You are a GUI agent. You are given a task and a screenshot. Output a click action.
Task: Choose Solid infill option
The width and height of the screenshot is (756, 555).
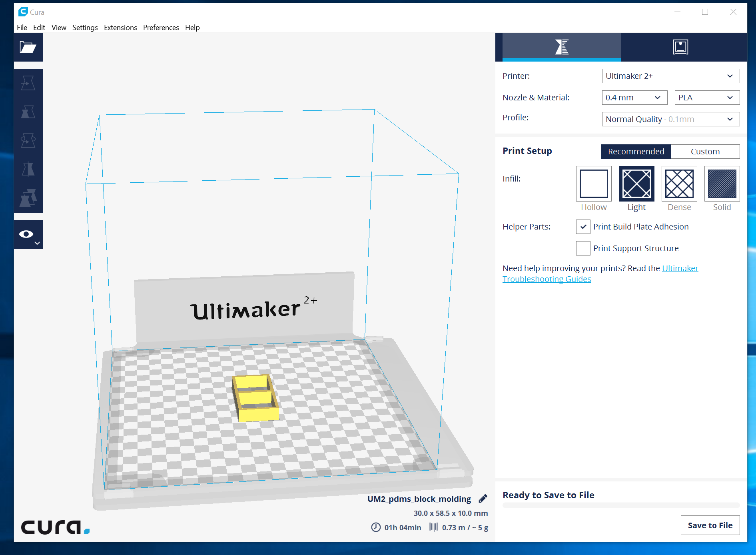[722, 184]
